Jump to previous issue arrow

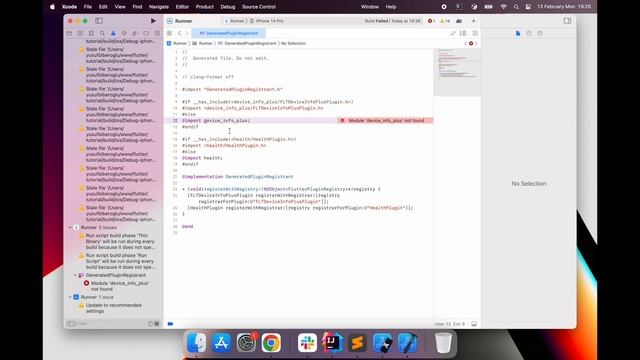pyautogui.click(x=466, y=43)
